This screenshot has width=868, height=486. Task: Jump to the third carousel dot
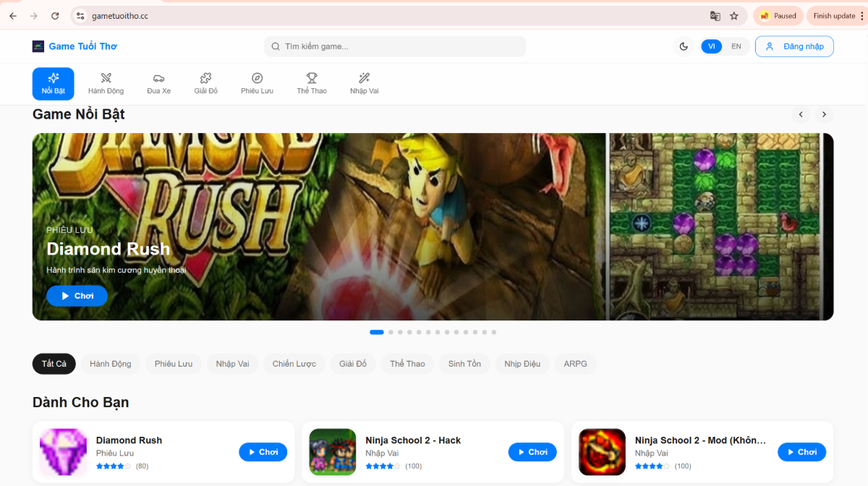(400, 332)
